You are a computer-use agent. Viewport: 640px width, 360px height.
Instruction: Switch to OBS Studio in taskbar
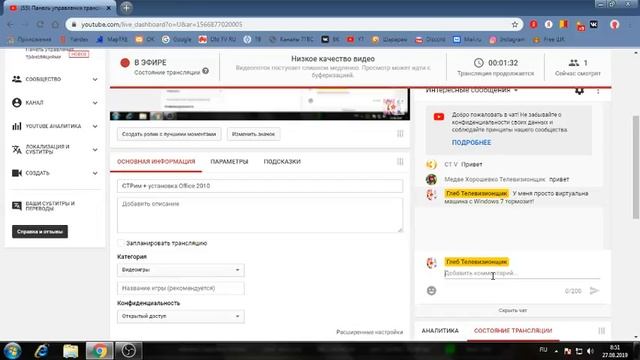click(128, 351)
